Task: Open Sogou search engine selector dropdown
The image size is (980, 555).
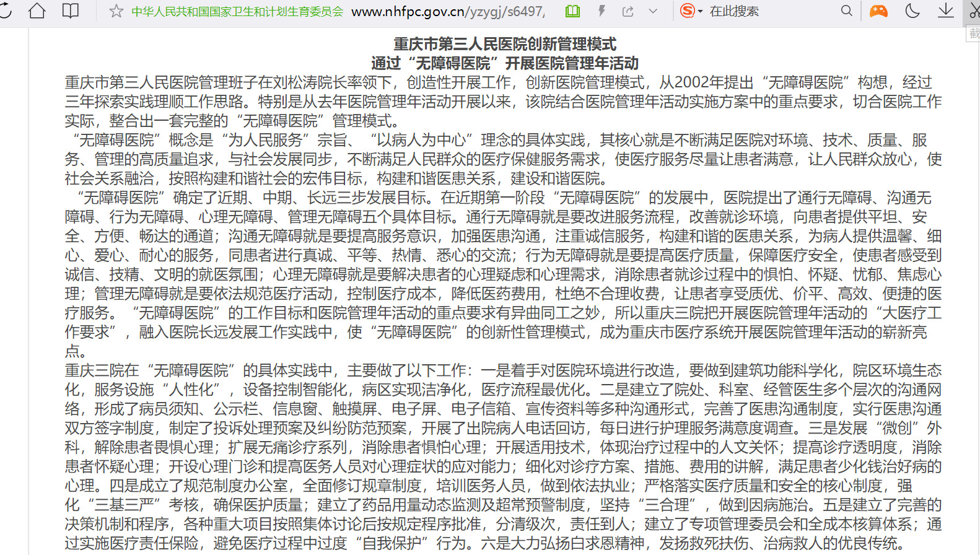Action: (x=691, y=11)
